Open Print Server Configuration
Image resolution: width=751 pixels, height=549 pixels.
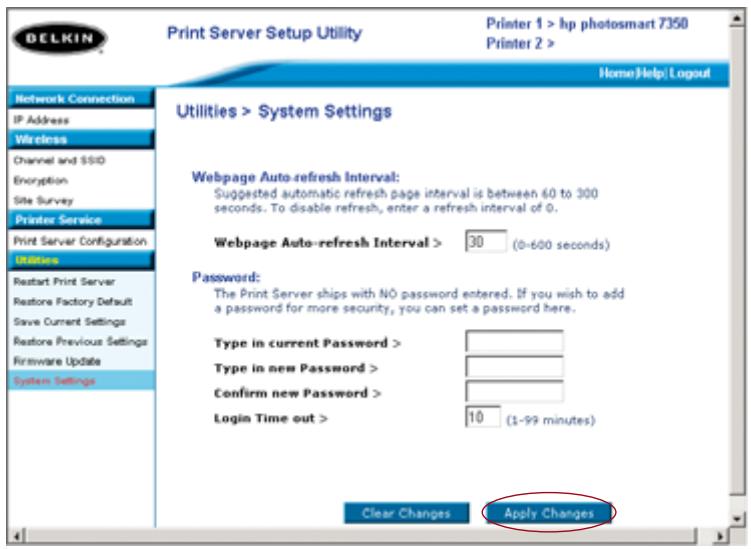pyautogui.click(x=80, y=241)
